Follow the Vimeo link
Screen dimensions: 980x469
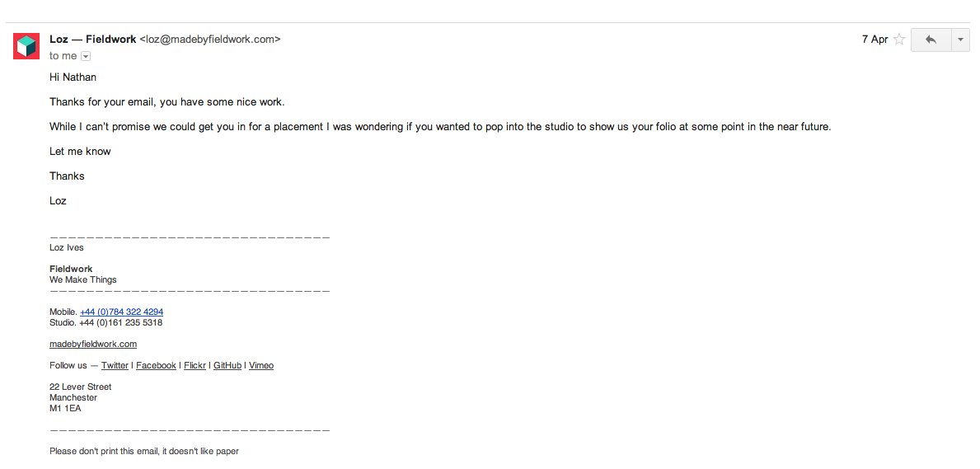click(261, 366)
